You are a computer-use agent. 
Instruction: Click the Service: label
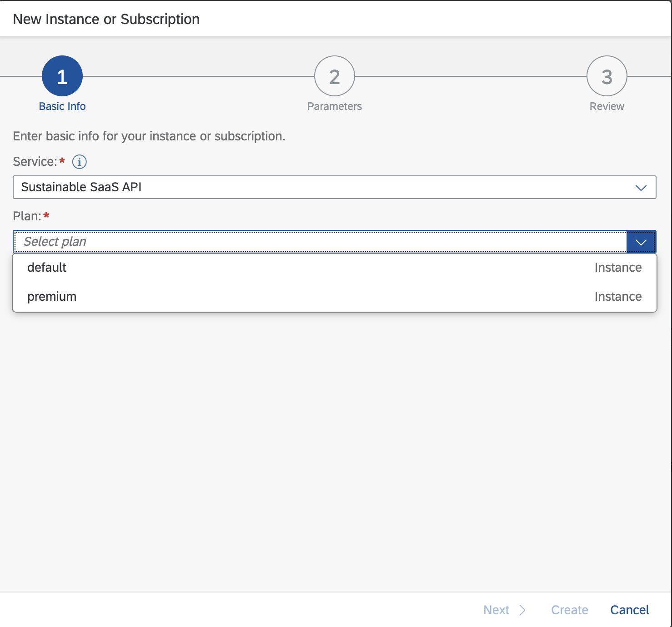pyautogui.click(x=35, y=162)
